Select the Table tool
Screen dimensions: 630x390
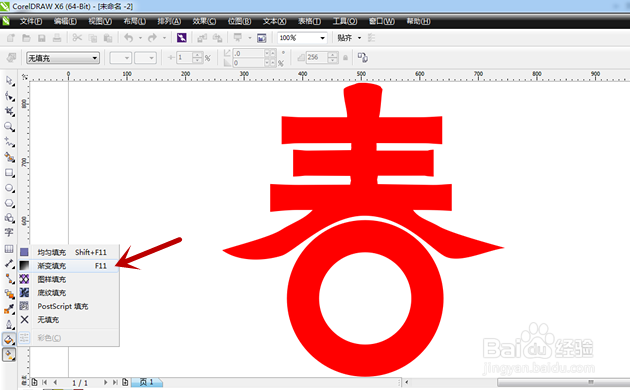[9, 249]
